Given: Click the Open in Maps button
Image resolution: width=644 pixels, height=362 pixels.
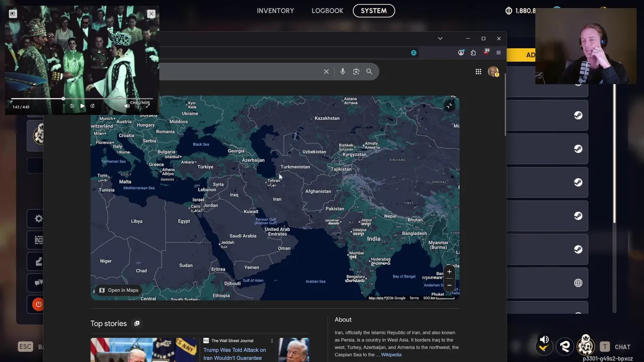Looking at the screenshot, I should (119, 290).
